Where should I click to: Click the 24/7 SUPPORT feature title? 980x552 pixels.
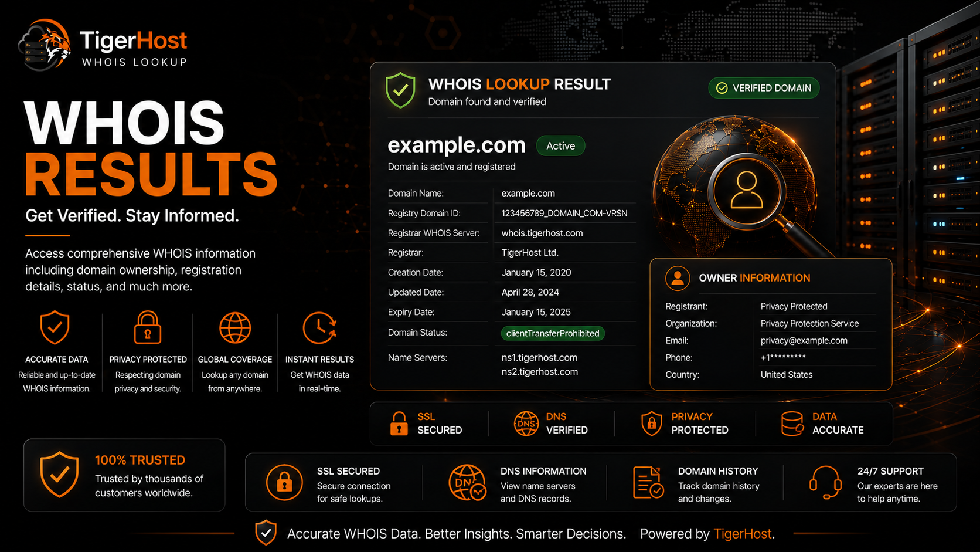pos(890,472)
